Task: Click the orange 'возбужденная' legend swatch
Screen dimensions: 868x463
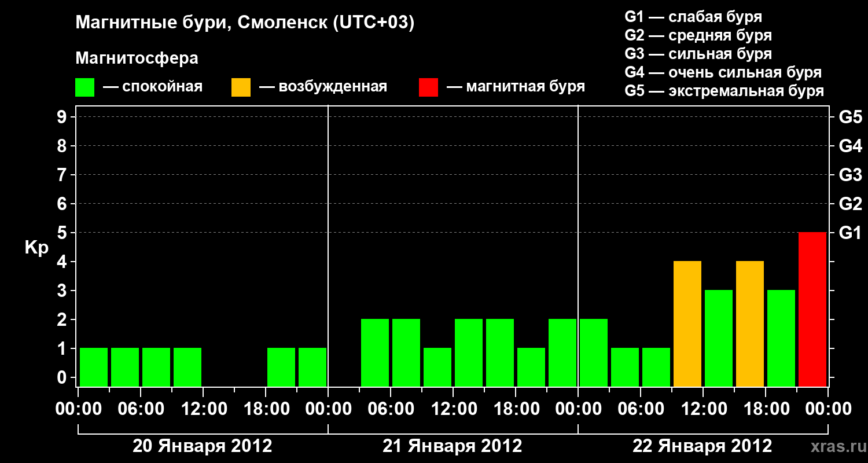Action: pos(241,87)
